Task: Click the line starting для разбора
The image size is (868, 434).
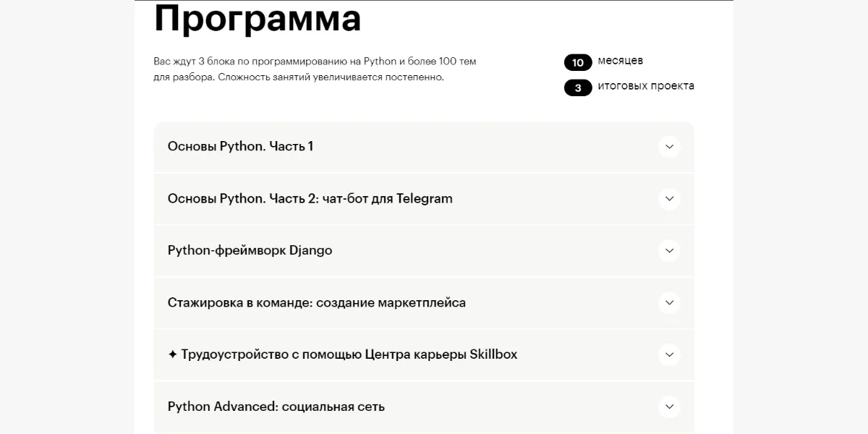Action: (298, 77)
